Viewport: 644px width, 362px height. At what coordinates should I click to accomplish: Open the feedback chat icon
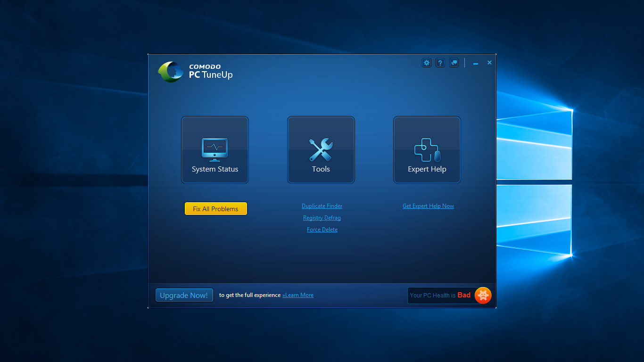click(x=454, y=62)
